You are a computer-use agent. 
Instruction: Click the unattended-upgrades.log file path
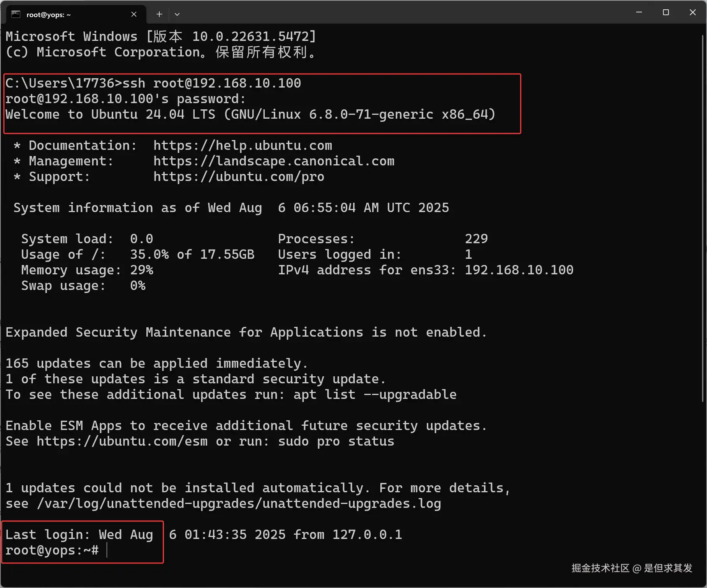tap(239, 503)
